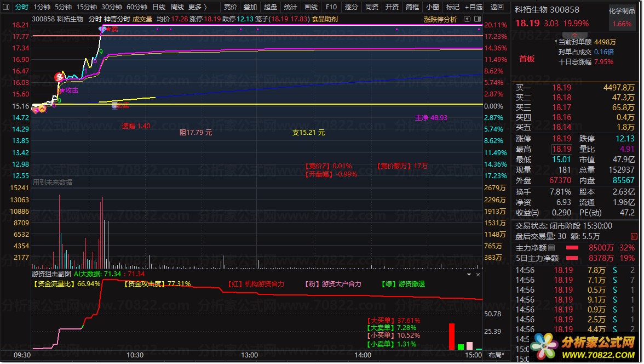Click the 叠加 overlay button
Screen dimensions: 644x364
(250, 7)
